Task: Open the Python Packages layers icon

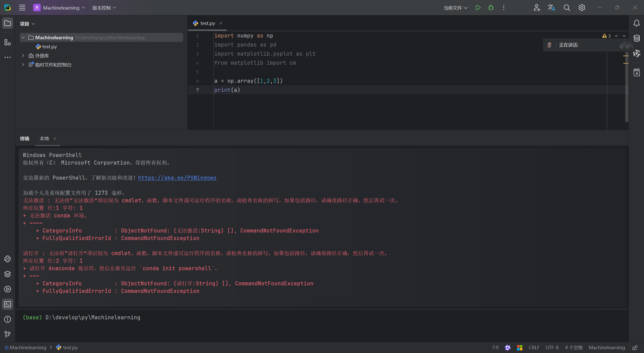Action: (8, 274)
